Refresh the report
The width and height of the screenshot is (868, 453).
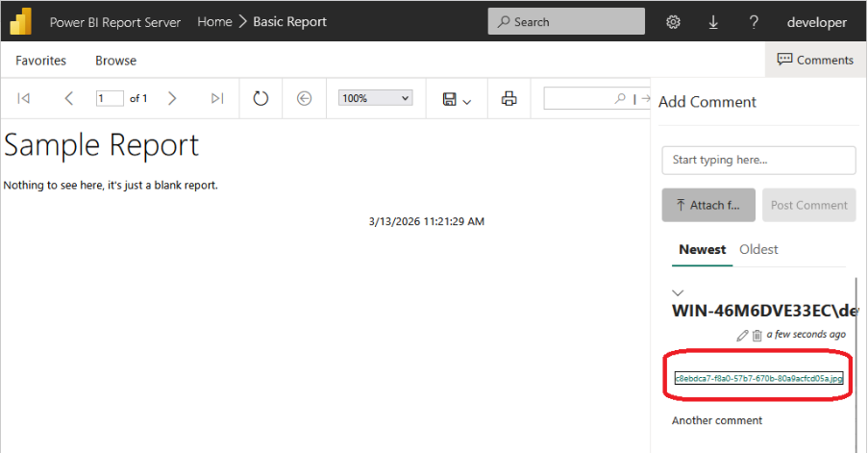[x=260, y=98]
